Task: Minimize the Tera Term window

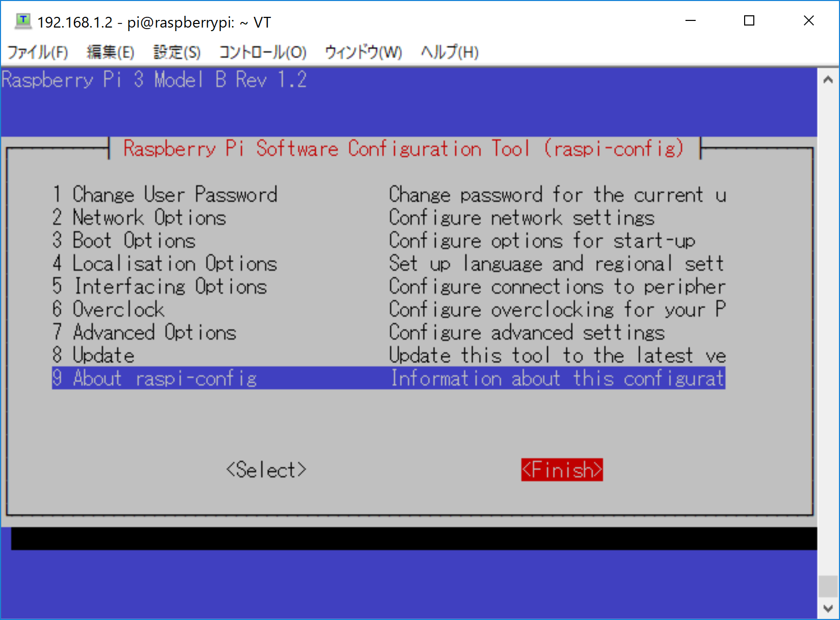Action: click(691, 21)
